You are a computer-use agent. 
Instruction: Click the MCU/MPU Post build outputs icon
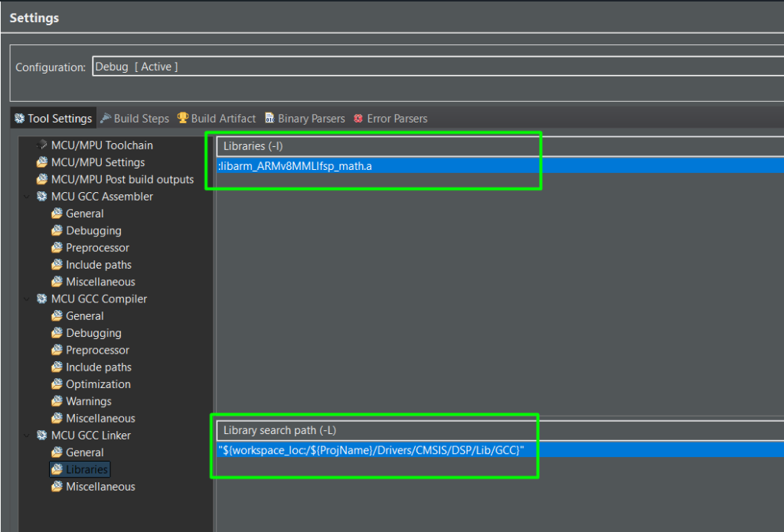pos(41,180)
